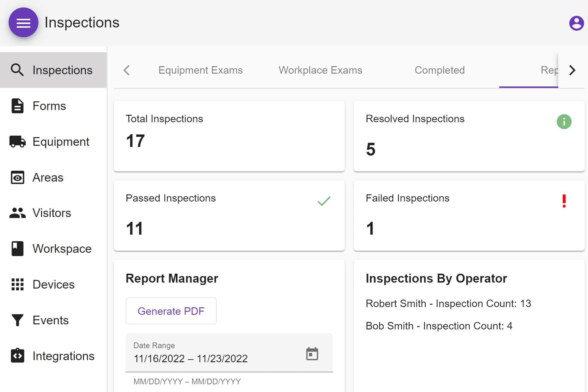Screen dimensions: 588x392
Task: Click the Devices grid icon
Action: coord(17,284)
